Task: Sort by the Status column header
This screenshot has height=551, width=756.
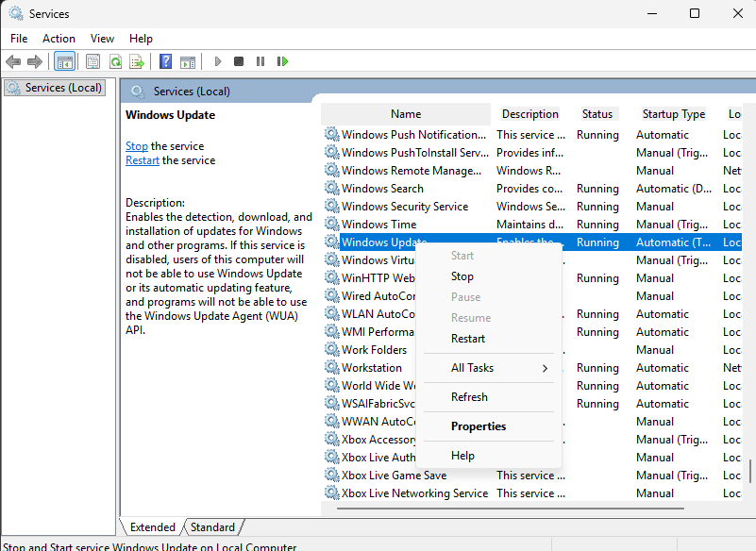Action: 596,114
